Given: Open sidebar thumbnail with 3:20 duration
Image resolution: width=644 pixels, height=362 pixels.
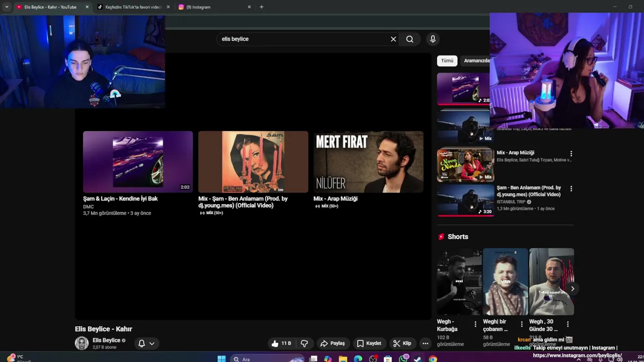Looking at the screenshot, I should (x=465, y=200).
